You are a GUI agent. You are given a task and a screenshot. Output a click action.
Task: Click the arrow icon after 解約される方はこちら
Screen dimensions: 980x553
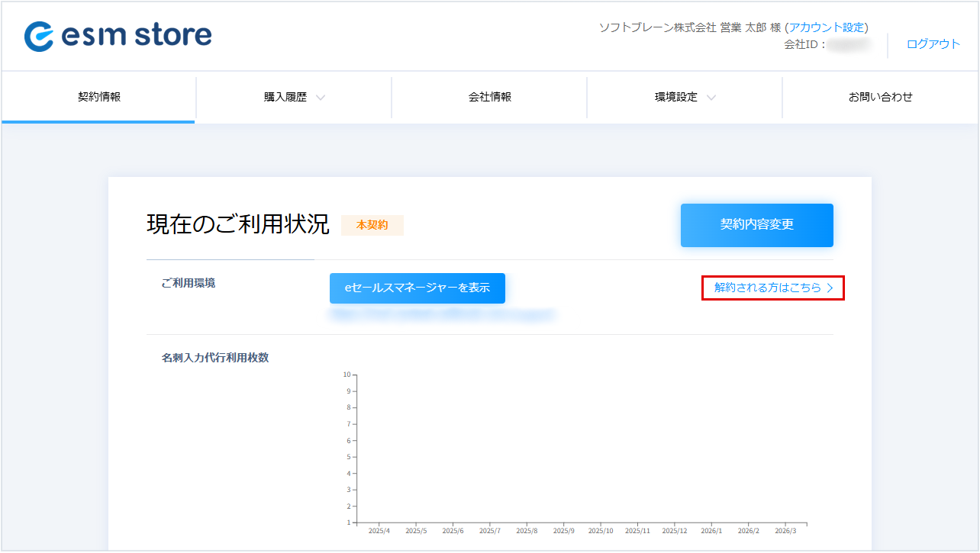(x=830, y=288)
